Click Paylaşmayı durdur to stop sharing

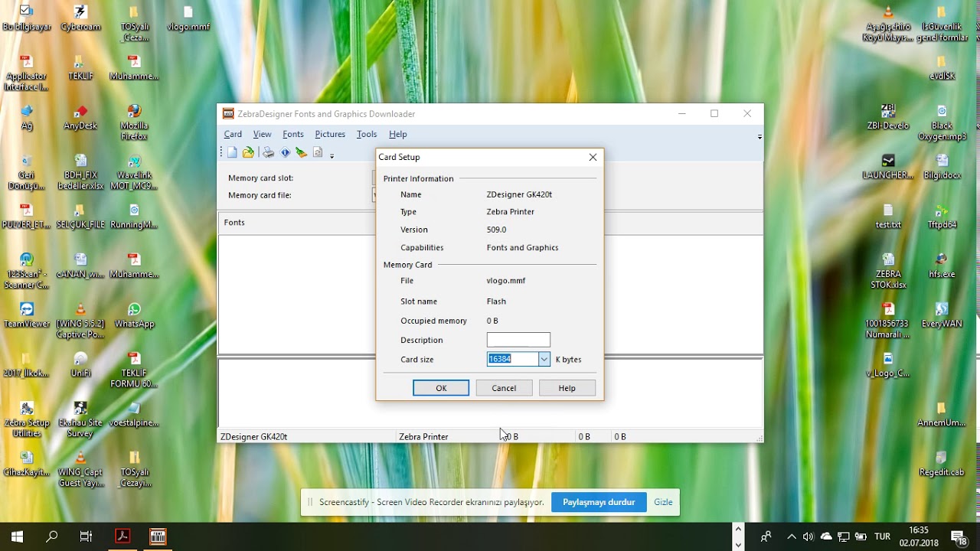tap(599, 502)
